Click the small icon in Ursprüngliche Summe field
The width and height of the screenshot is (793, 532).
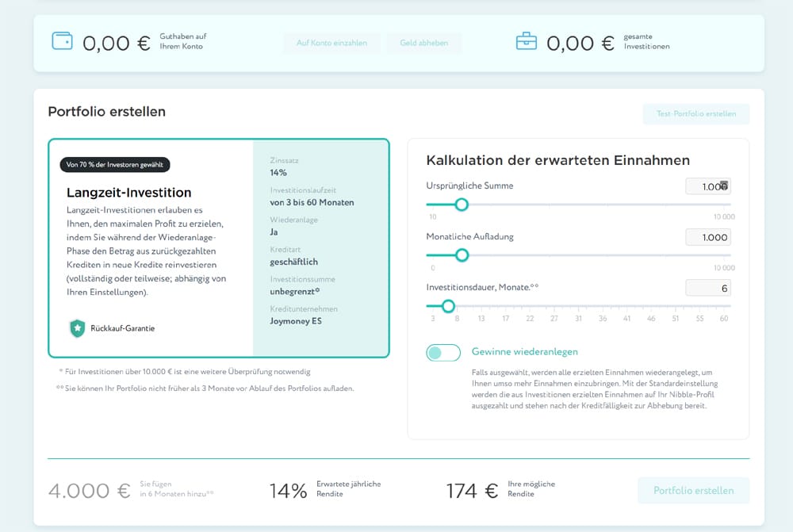click(x=723, y=186)
